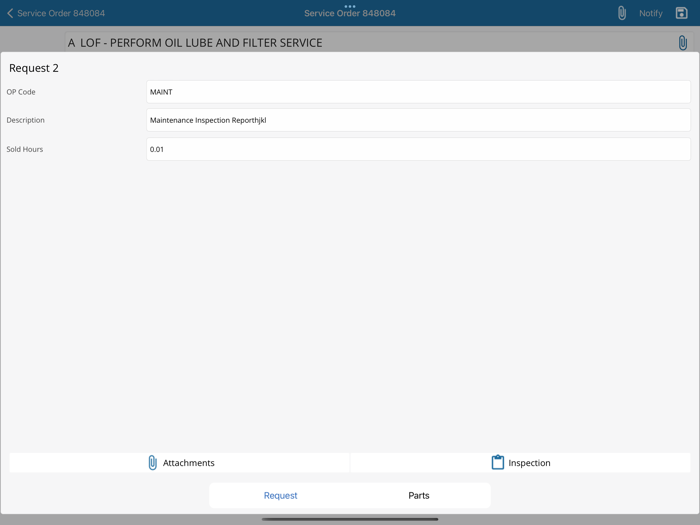Tap the Notify button
Image resolution: width=700 pixels, height=525 pixels.
point(650,13)
